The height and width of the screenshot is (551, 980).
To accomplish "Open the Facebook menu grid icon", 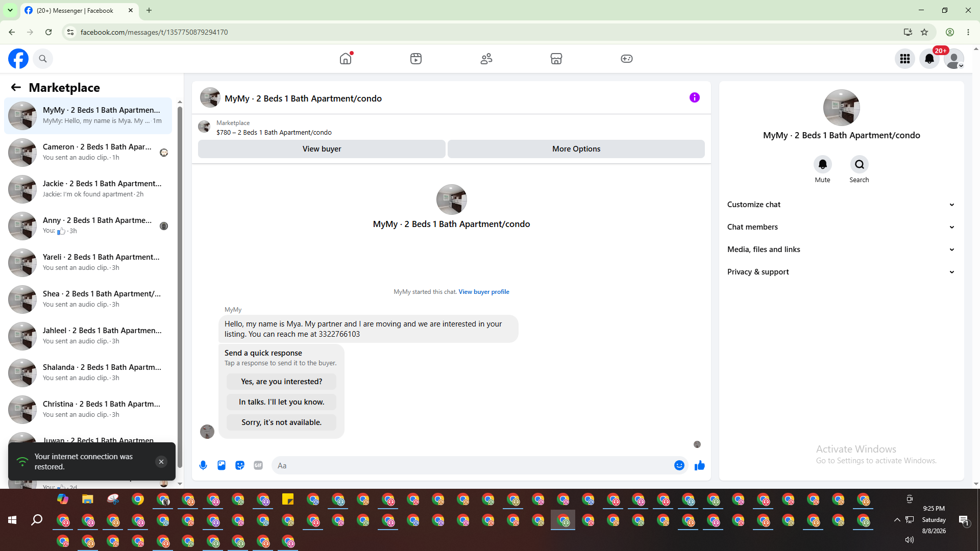I will [905, 59].
